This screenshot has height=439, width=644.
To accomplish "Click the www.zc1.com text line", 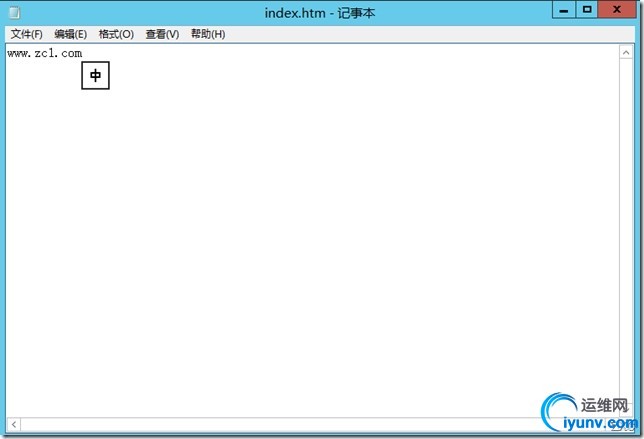I will point(44,53).
